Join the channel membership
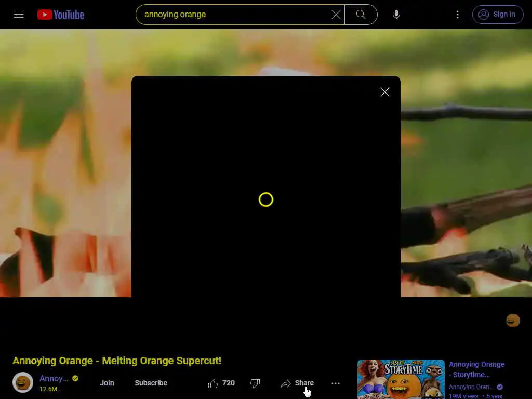 coord(107,383)
